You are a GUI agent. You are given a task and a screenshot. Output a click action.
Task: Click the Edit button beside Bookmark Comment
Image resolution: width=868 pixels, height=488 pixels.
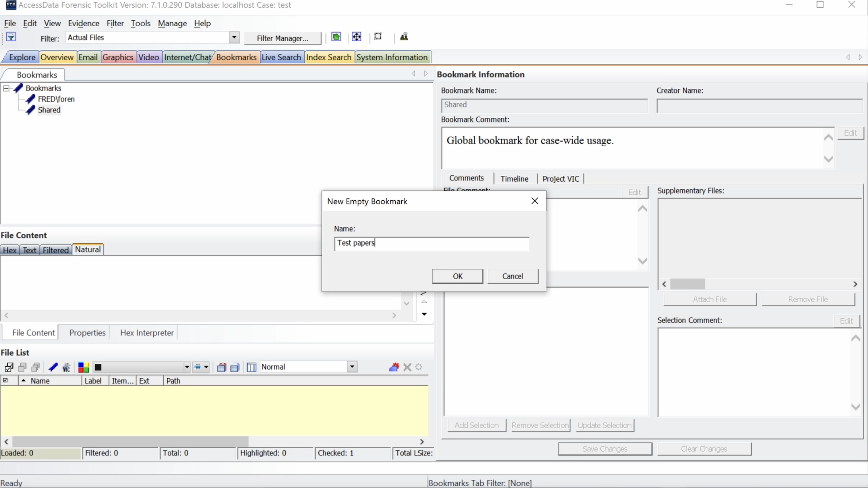[850, 133]
